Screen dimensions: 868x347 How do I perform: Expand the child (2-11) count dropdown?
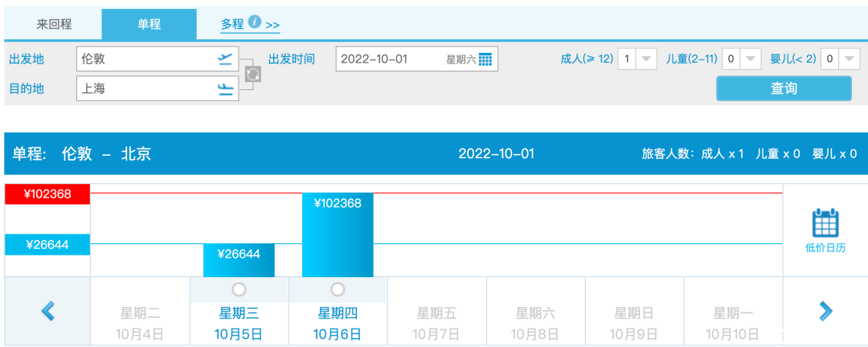click(749, 59)
